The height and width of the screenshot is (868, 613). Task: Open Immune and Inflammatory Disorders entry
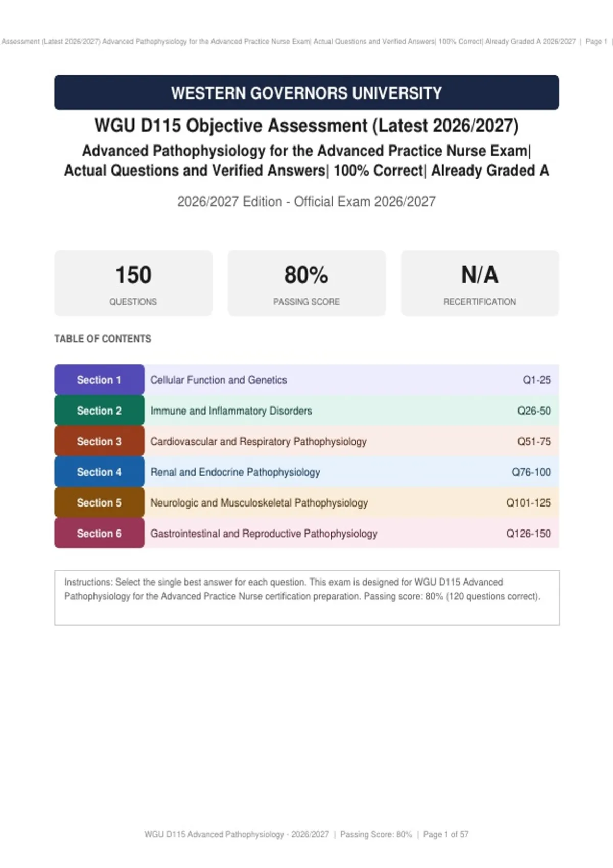point(231,411)
